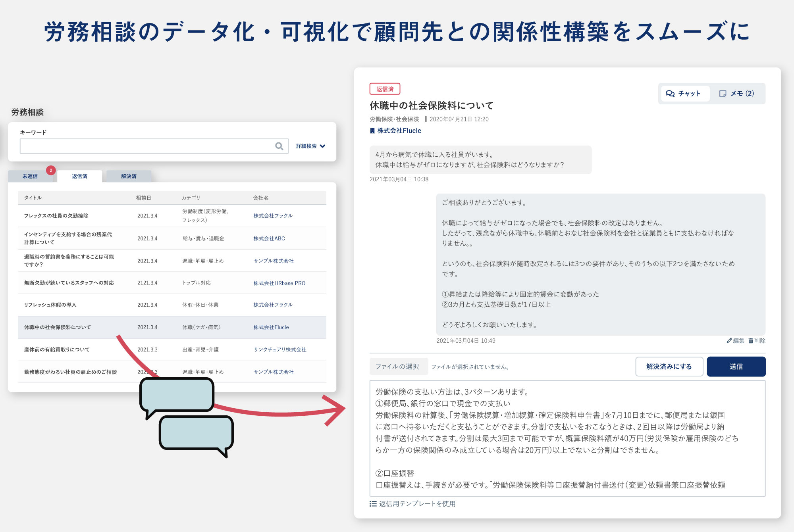
Task: Switch to the 解決済 tab
Action: (x=129, y=176)
